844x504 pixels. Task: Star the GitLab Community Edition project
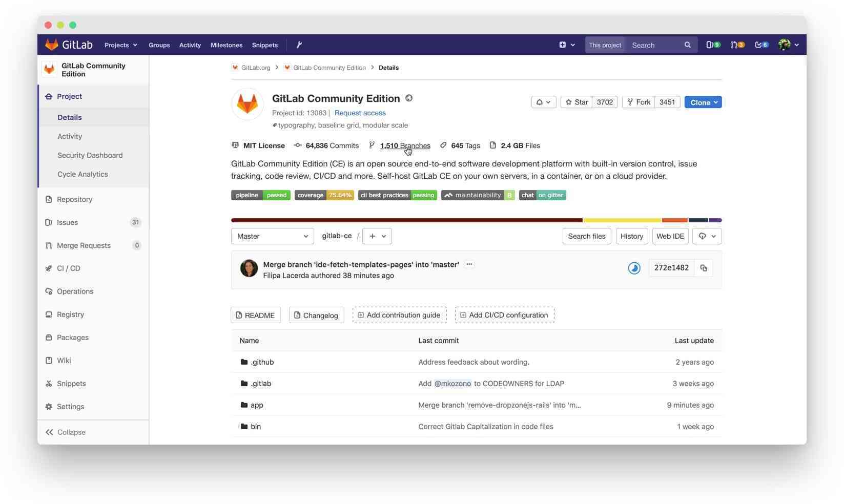coord(577,102)
